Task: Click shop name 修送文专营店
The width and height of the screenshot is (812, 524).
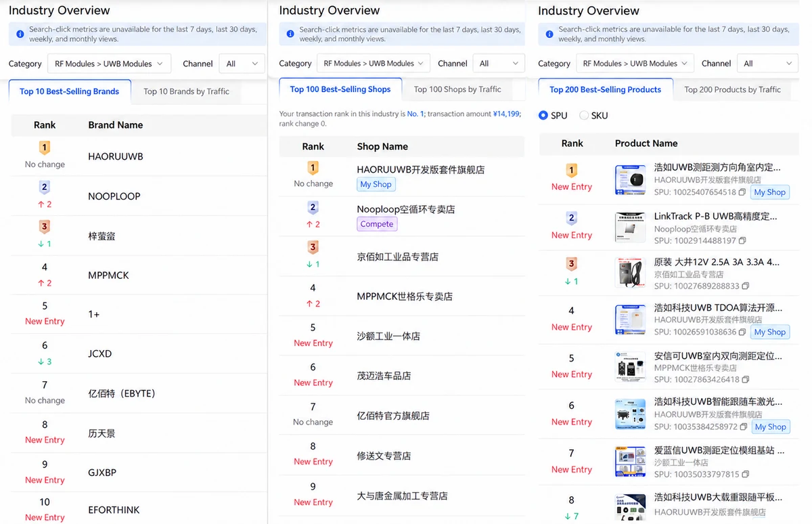Action: pyautogui.click(x=384, y=456)
